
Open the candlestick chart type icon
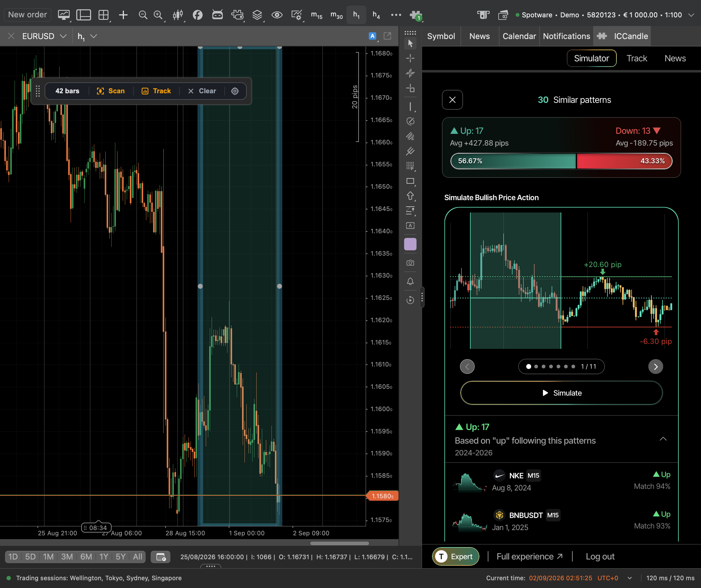tap(178, 15)
